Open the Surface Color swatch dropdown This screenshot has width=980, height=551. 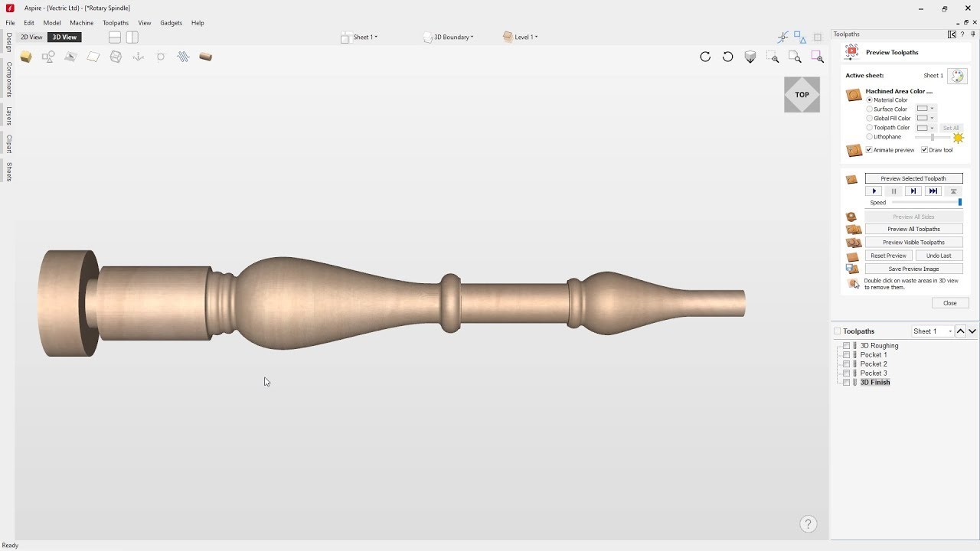926,109
